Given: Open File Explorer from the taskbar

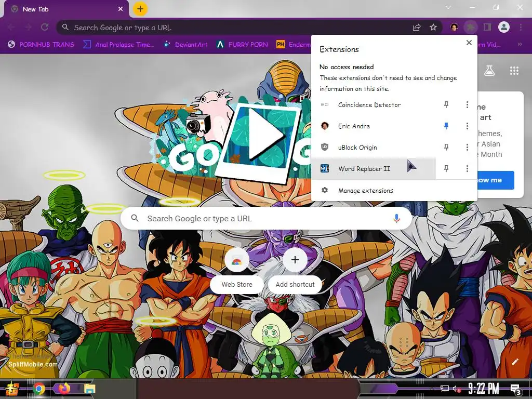Looking at the screenshot, I should (89, 389).
